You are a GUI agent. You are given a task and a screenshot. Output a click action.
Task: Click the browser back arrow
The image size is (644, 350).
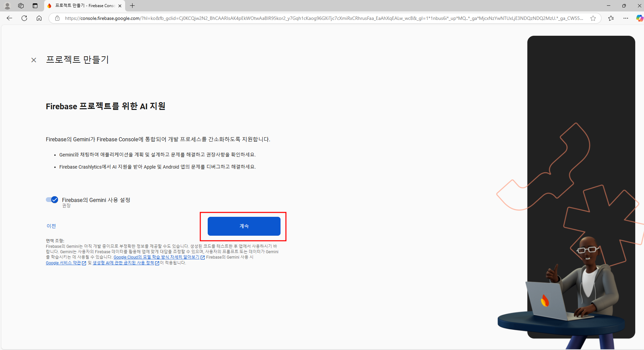click(x=9, y=18)
